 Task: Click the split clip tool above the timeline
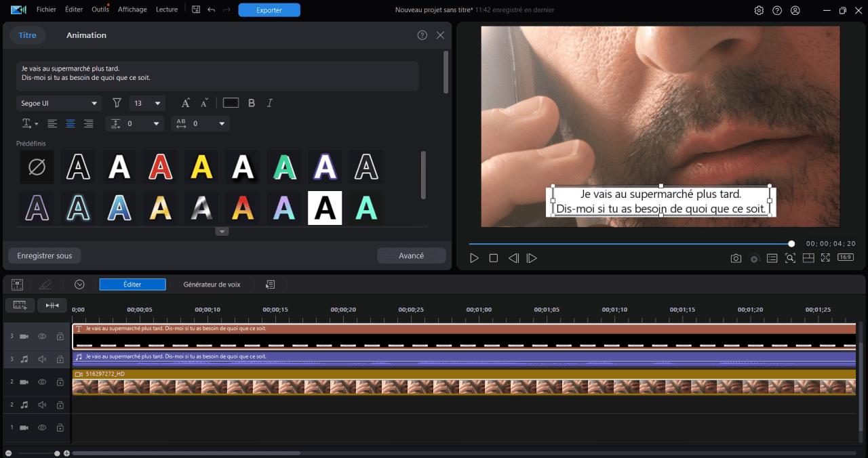point(52,305)
